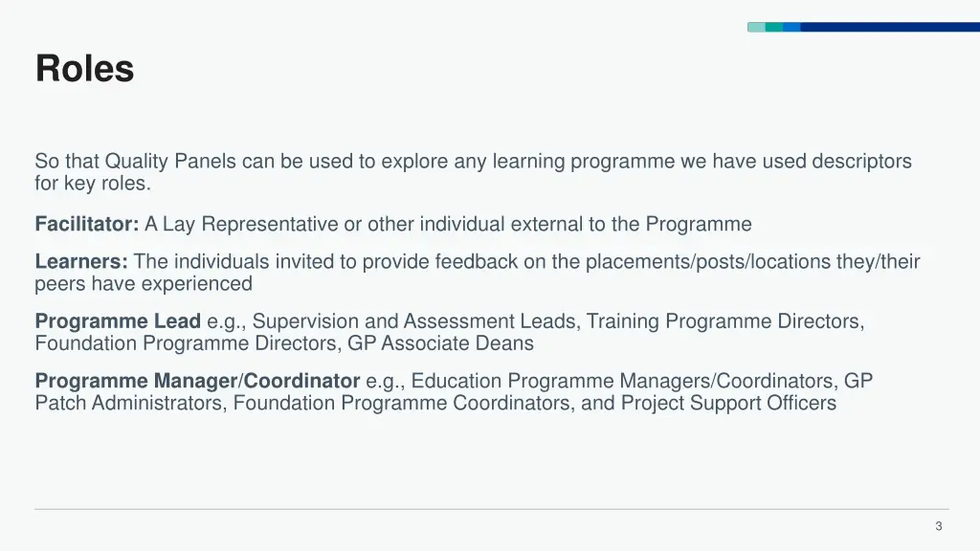Click the bright blue header bar segment

(x=791, y=27)
